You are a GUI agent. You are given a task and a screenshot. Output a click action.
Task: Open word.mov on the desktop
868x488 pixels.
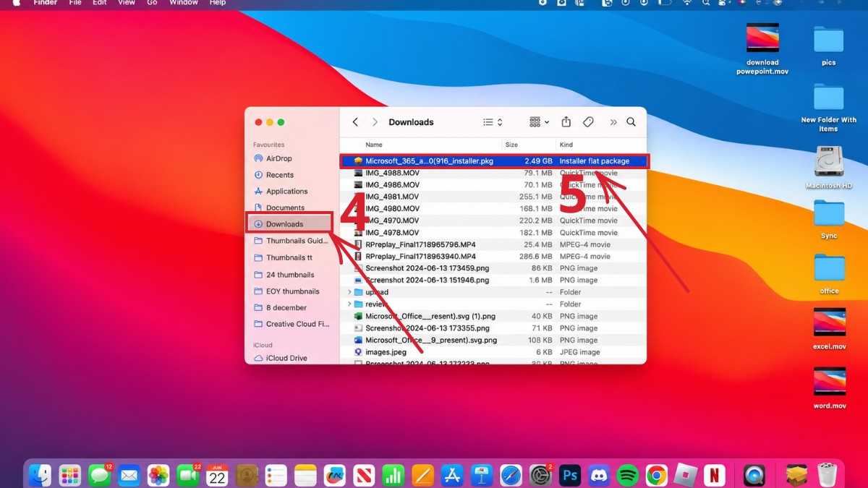click(830, 388)
